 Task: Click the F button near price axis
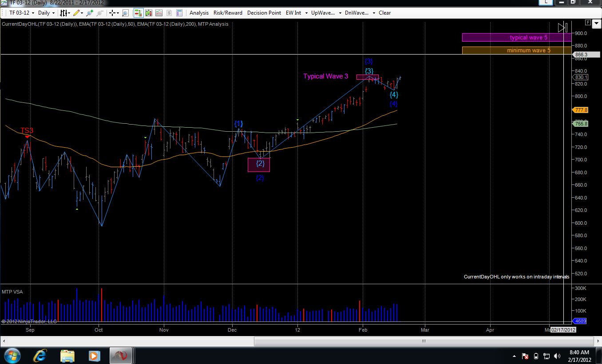pos(588,22)
